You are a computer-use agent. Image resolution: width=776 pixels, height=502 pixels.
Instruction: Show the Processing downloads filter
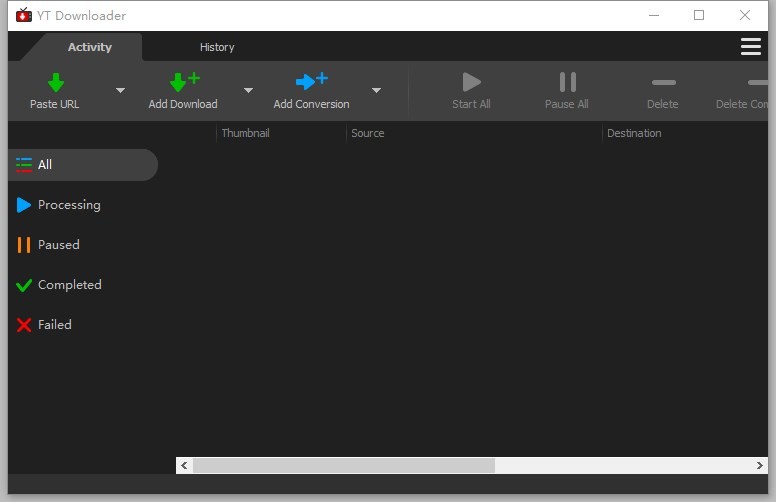click(68, 205)
